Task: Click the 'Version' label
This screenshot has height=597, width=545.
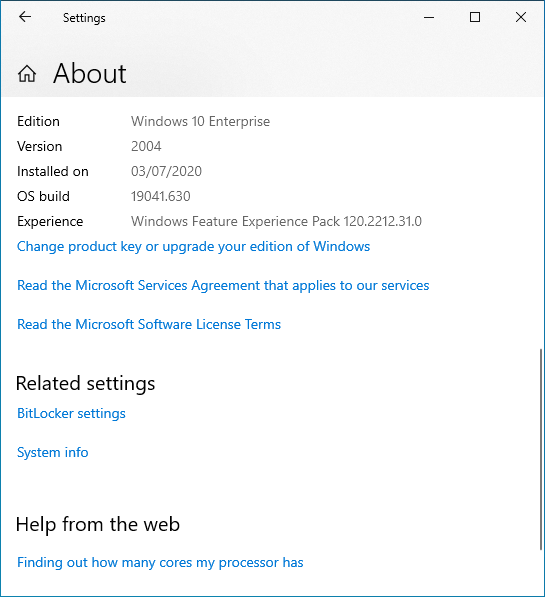Action: pos(40,146)
